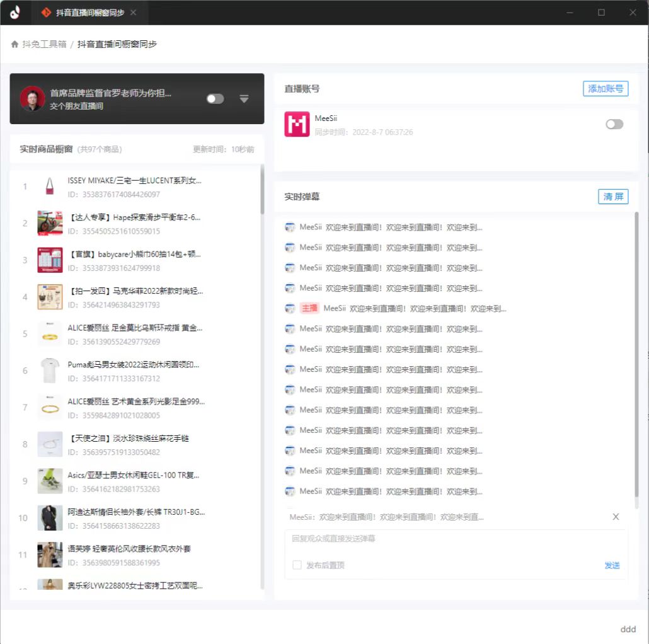Select Puma彪马男女装 product title

(134, 365)
